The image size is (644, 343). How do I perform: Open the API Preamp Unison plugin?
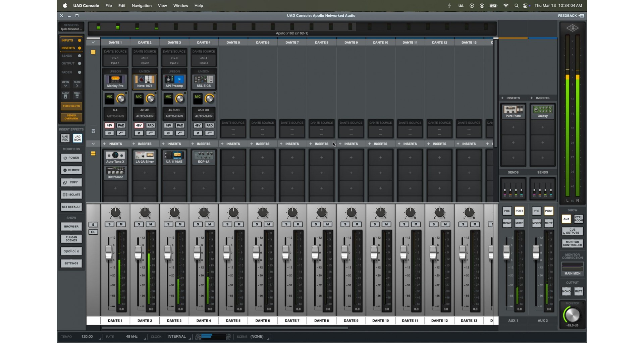[174, 81]
